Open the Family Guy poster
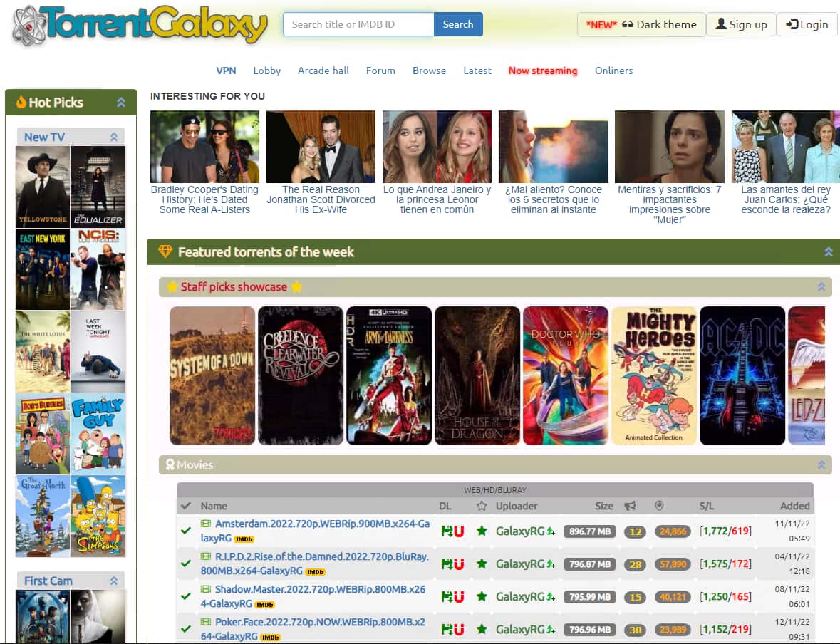 98,433
